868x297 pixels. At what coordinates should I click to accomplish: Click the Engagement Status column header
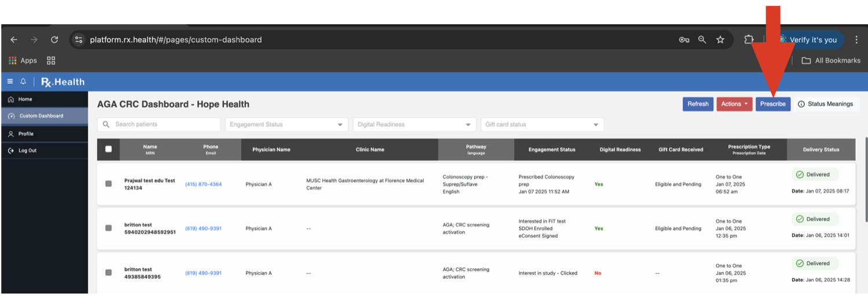552,150
